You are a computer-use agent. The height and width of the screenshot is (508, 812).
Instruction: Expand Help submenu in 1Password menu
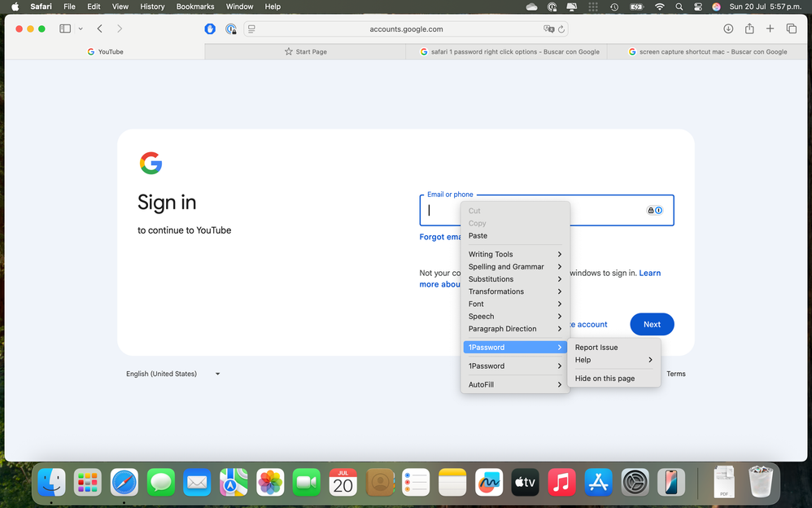pos(613,360)
